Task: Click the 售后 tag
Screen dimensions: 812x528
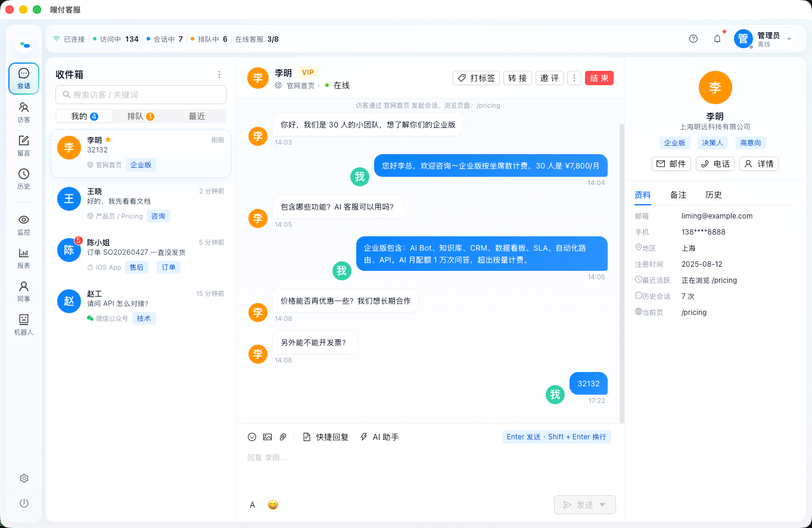Action: 137,267
